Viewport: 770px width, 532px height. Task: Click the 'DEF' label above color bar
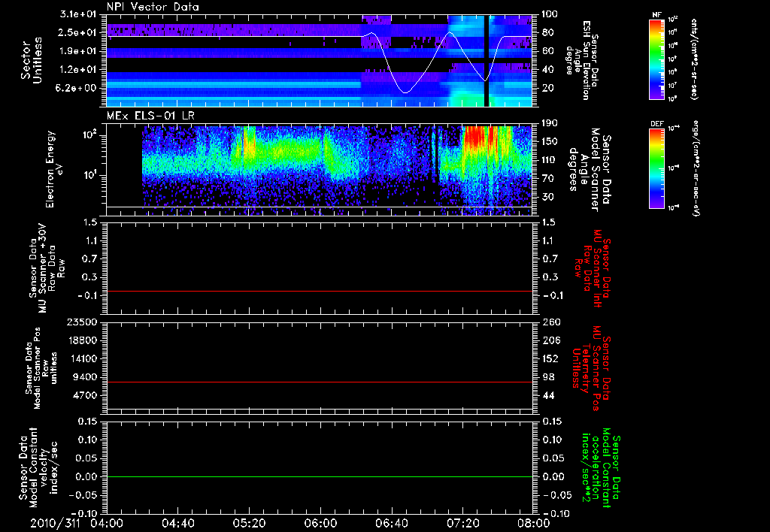657,124
